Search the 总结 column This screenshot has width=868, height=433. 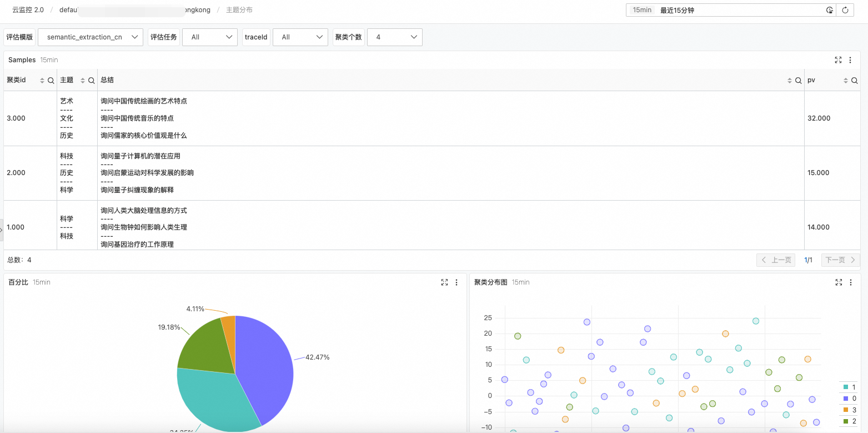[798, 81]
